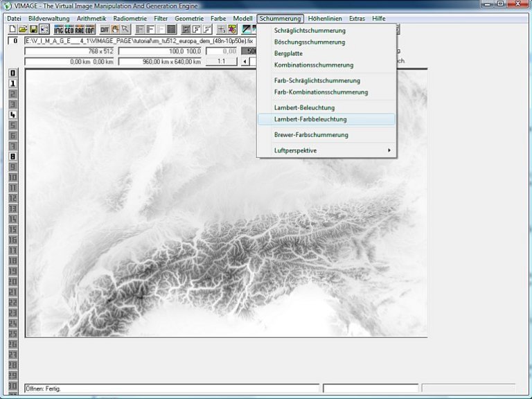This screenshot has width=532, height=399.
Task: Open the Höhenlinien menu
Action: (x=325, y=18)
